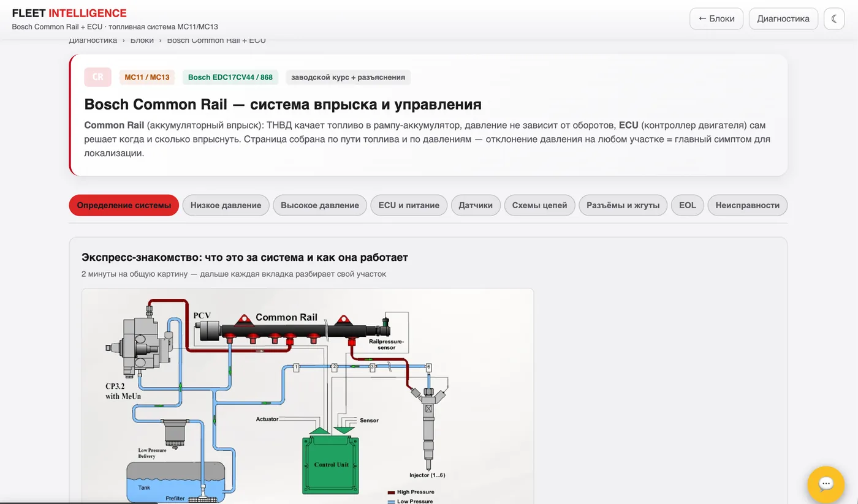Image resolution: width=858 pixels, height=504 pixels.
Task: Click the Экспресс-знакомство section heading
Action: click(245, 257)
